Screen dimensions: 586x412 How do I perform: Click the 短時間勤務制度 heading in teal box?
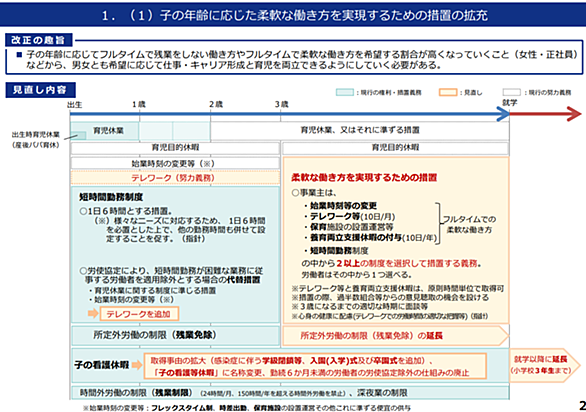111,197
